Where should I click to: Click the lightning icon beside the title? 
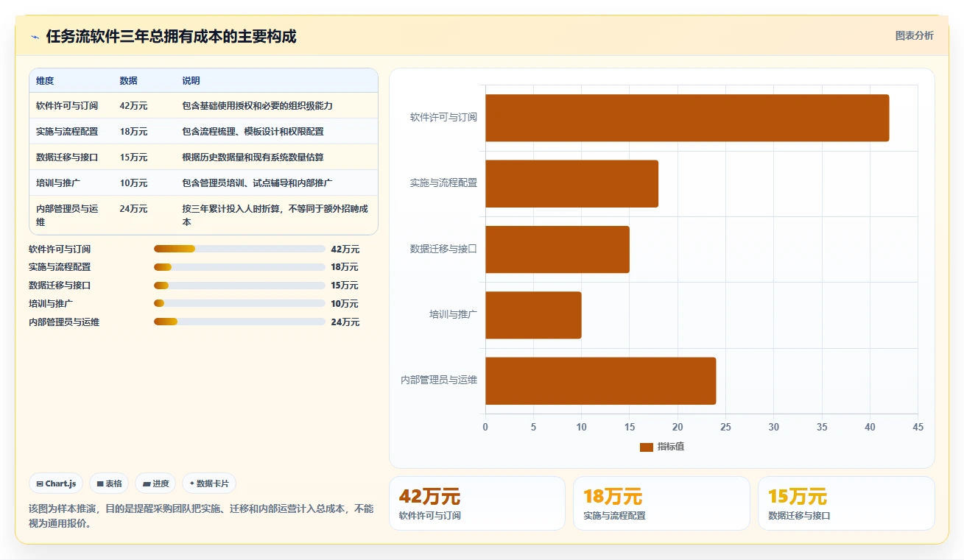click(35, 37)
